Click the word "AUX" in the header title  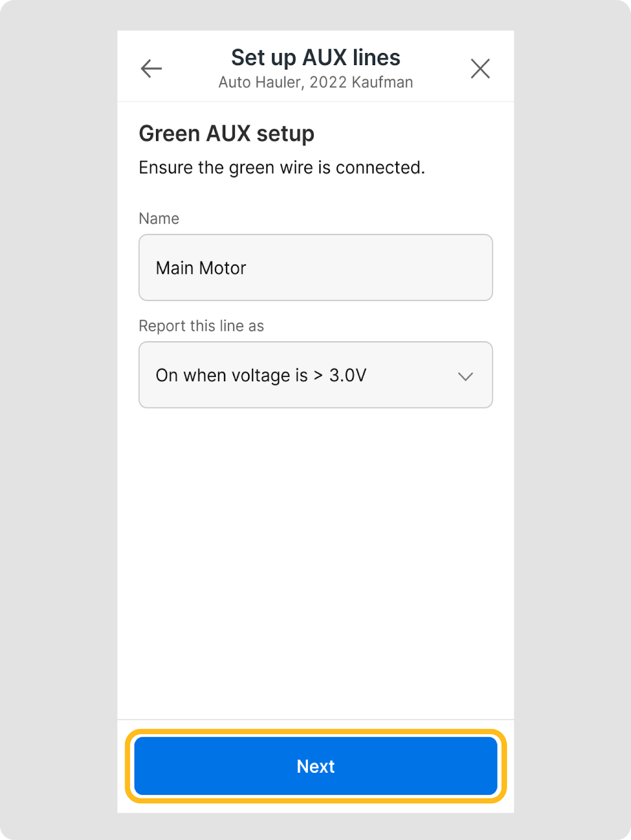pyautogui.click(x=324, y=58)
